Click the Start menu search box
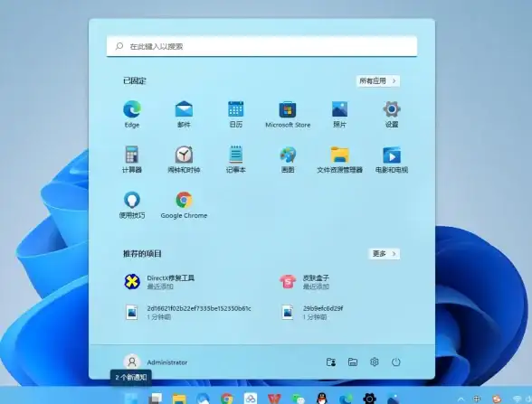 tap(261, 46)
